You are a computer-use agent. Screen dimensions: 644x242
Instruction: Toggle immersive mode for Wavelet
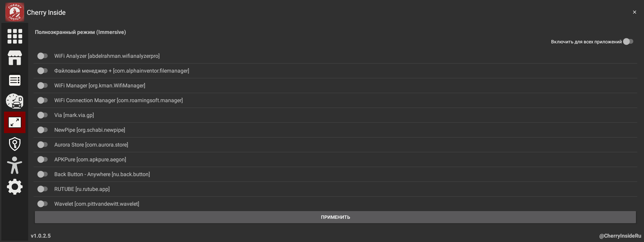(x=43, y=204)
